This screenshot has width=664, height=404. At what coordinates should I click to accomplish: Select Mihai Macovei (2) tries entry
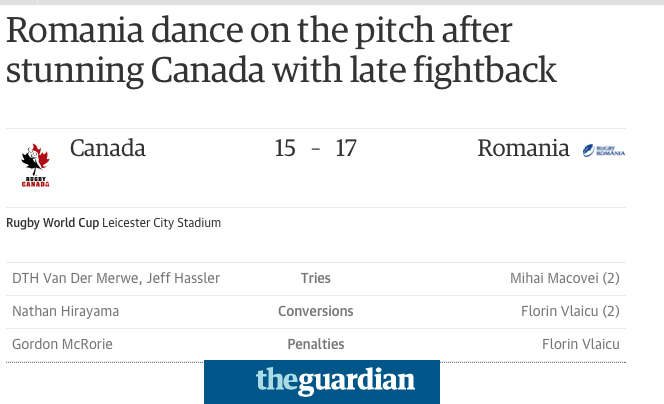tap(564, 278)
